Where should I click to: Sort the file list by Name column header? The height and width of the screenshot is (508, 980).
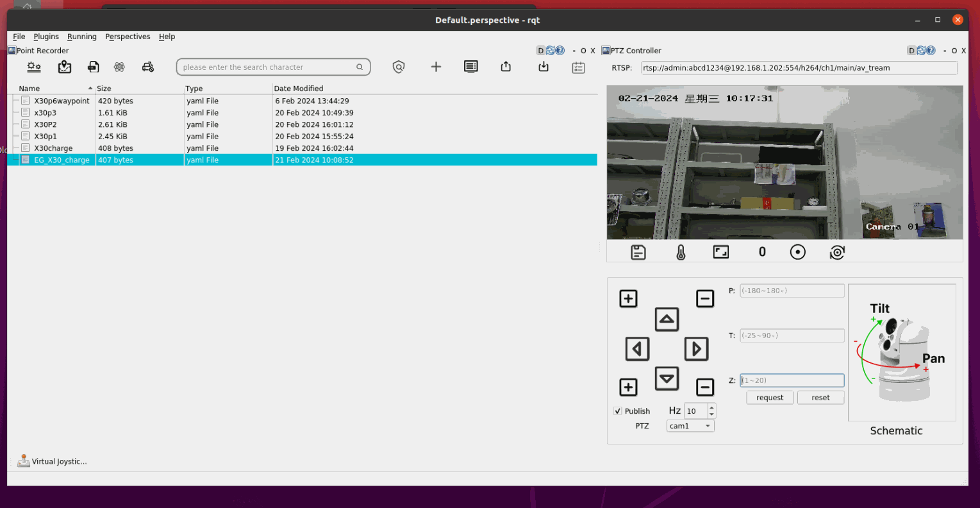point(29,89)
